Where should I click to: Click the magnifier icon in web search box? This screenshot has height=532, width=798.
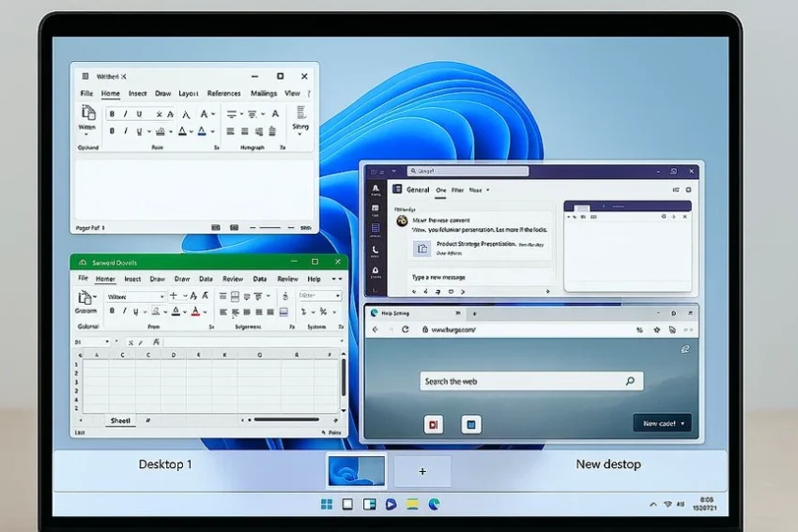point(630,381)
